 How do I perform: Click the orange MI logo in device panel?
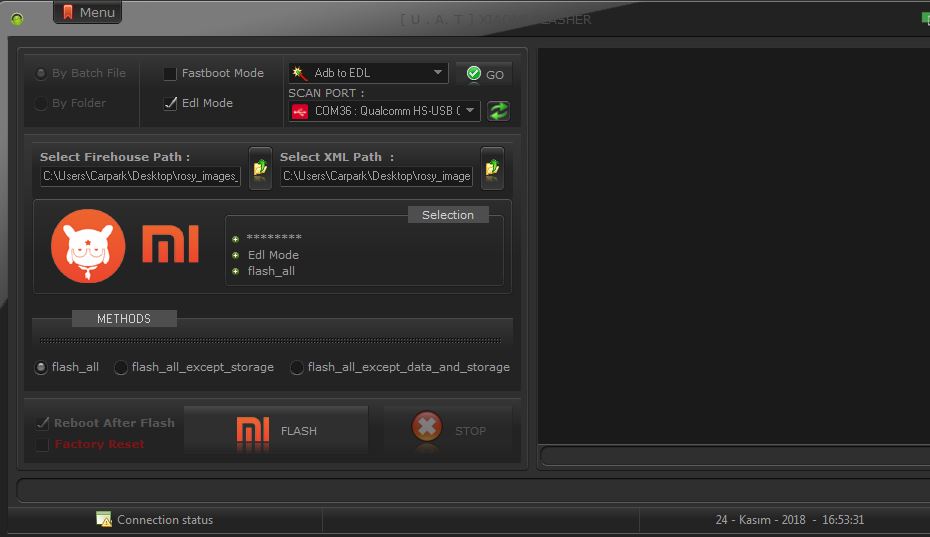pyautogui.click(x=170, y=244)
